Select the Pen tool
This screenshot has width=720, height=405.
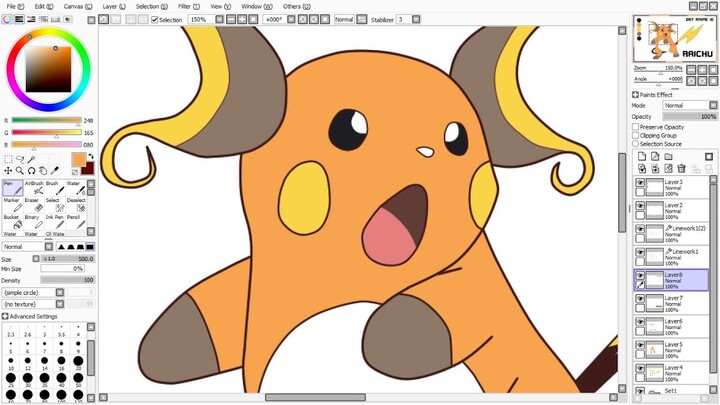coord(12,188)
